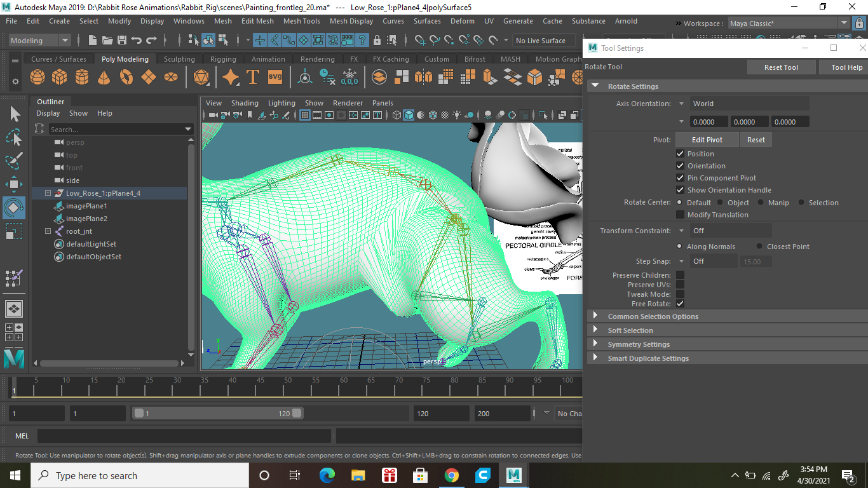Click Edit Pivot in Tool Settings
The width and height of the screenshot is (868, 488).
(x=707, y=139)
